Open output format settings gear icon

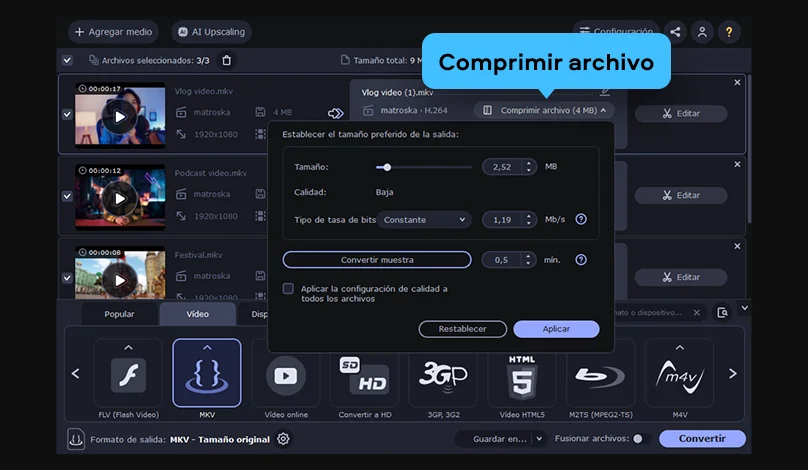tap(283, 439)
